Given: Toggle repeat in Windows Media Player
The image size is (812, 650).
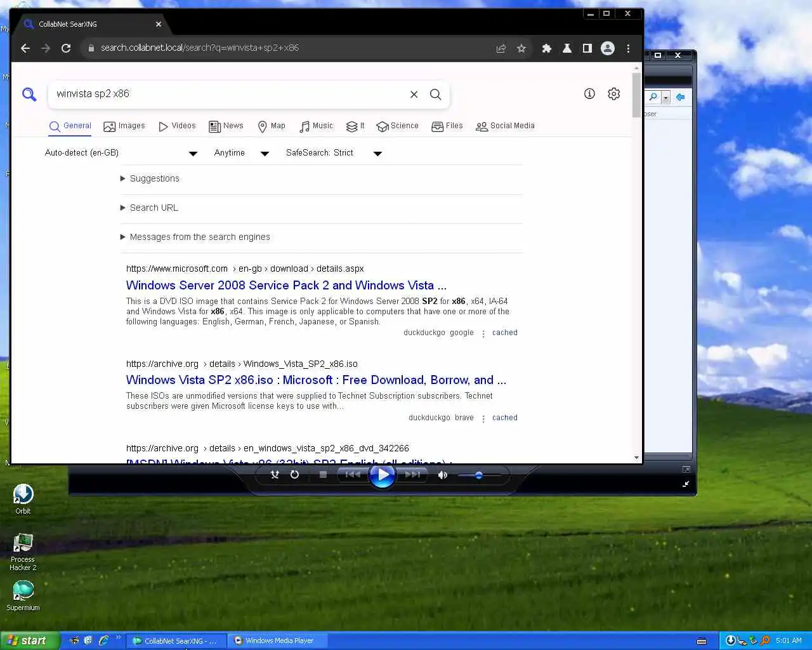Looking at the screenshot, I should (294, 474).
